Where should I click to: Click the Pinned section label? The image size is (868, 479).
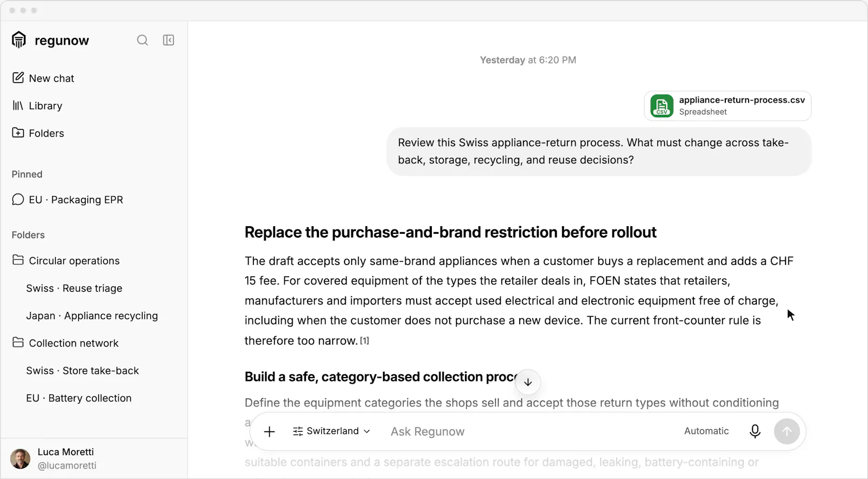pos(27,174)
